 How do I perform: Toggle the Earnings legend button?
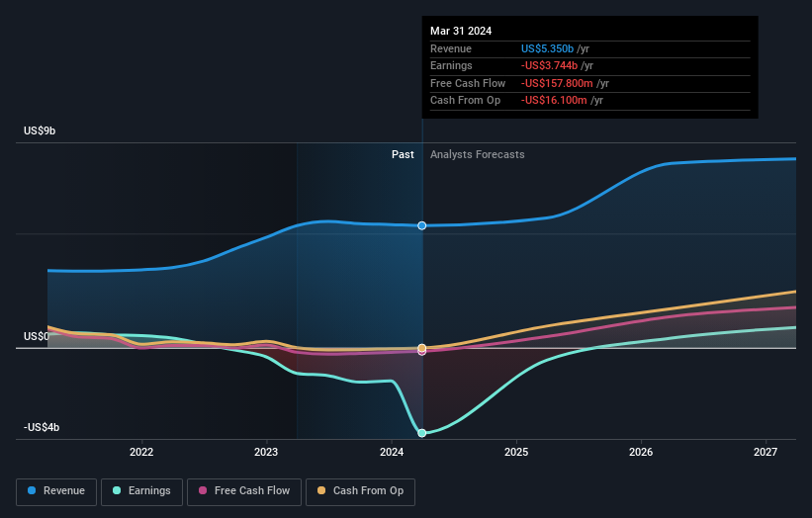click(x=141, y=491)
